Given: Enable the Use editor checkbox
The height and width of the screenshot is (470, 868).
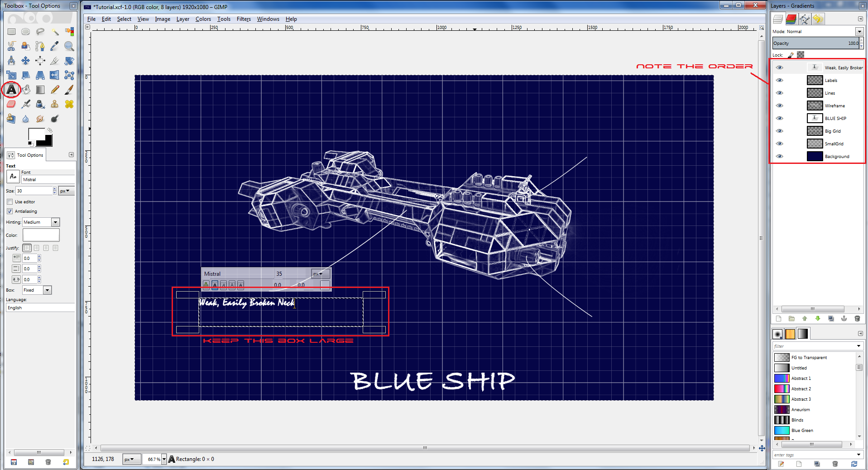Looking at the screenshot, I should [10, 202].
